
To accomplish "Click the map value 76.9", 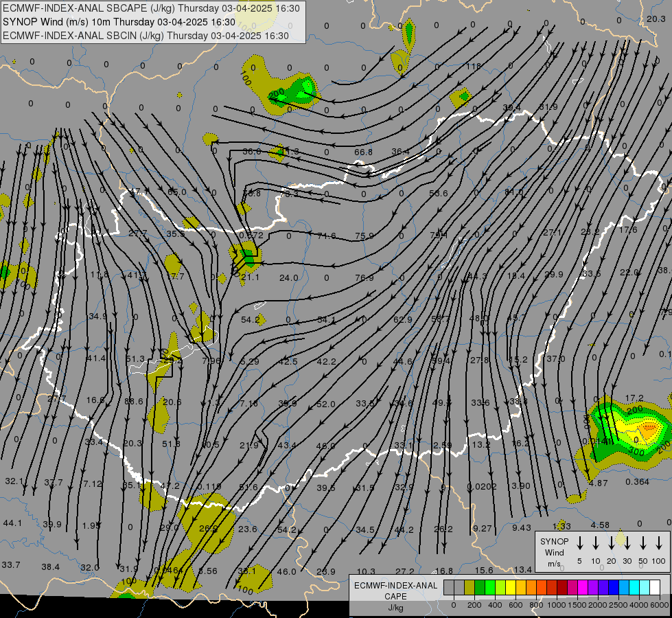I will tap(364, 278).
